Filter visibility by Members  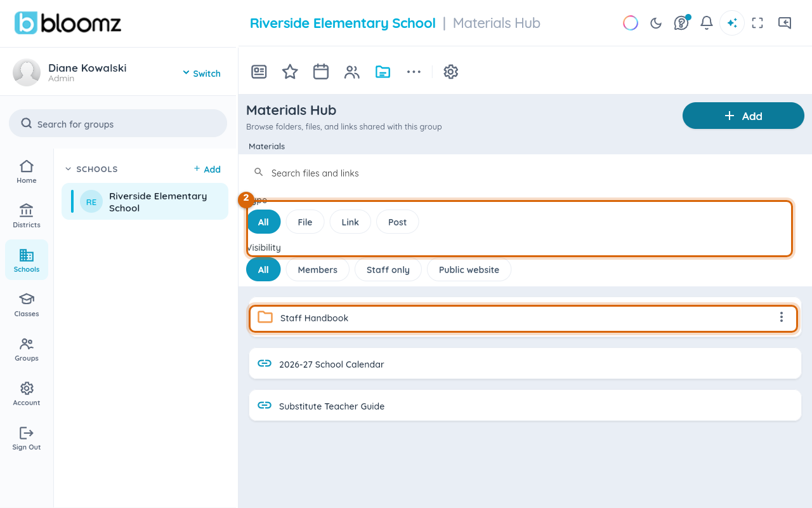click(x=318, y=269)
